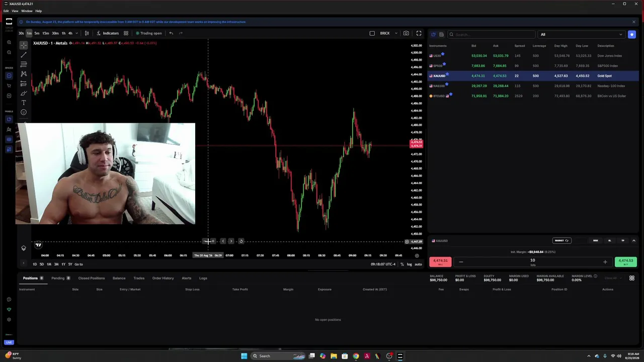
Task: Switch to the Closed Positions tab
Action: point(91,278)
